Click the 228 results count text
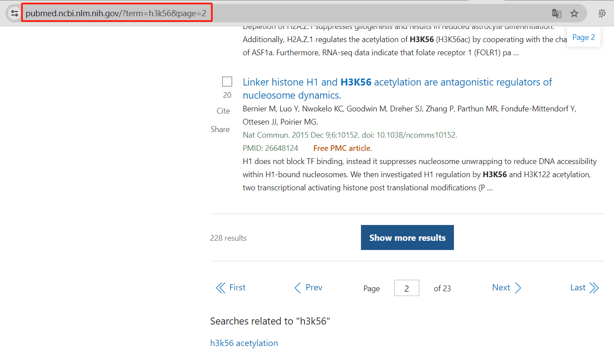Image resolution: width=614 pixels, height=364 pixels. coord(228,238)
